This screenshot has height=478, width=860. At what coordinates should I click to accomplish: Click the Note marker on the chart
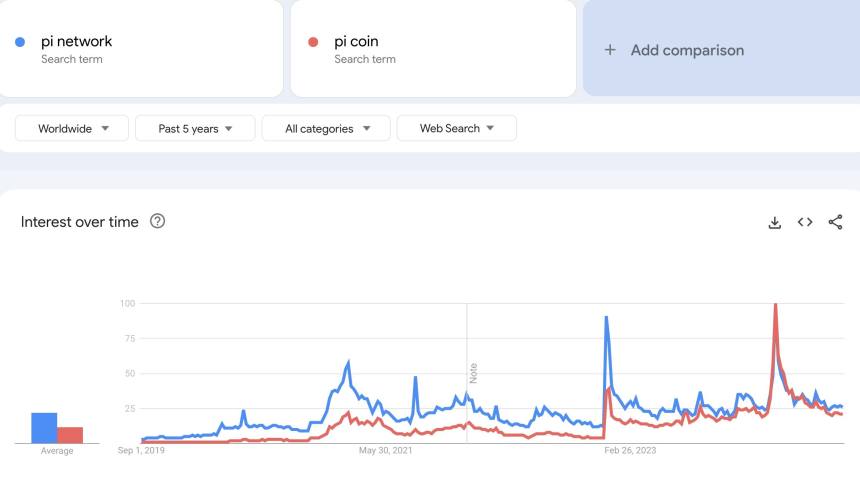[474, 373]
